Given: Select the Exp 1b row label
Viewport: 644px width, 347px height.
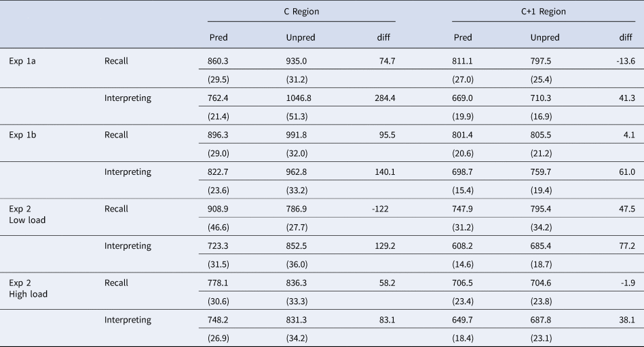Looking at the screenshot, I should point(25,135).
